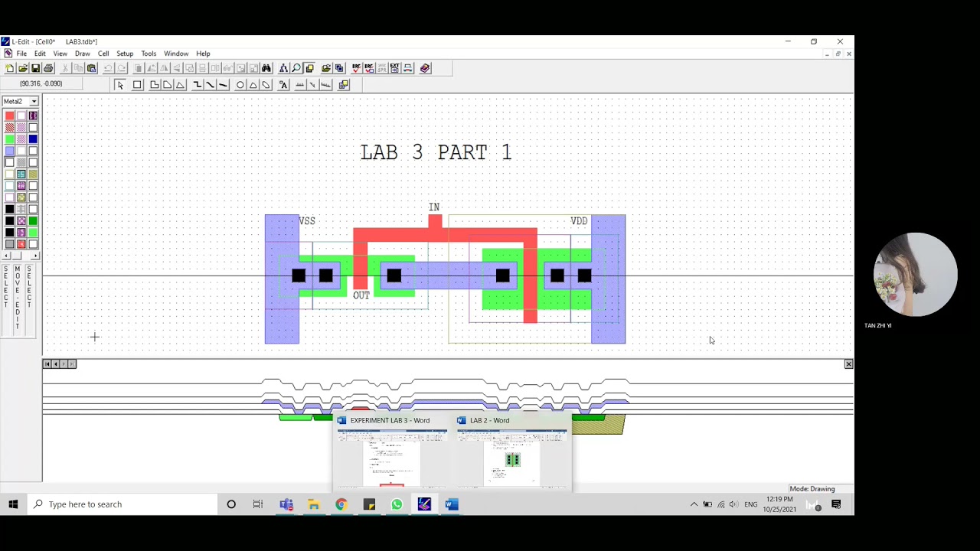
Task: Select the dark blue layer swatch
Action: 33,139
